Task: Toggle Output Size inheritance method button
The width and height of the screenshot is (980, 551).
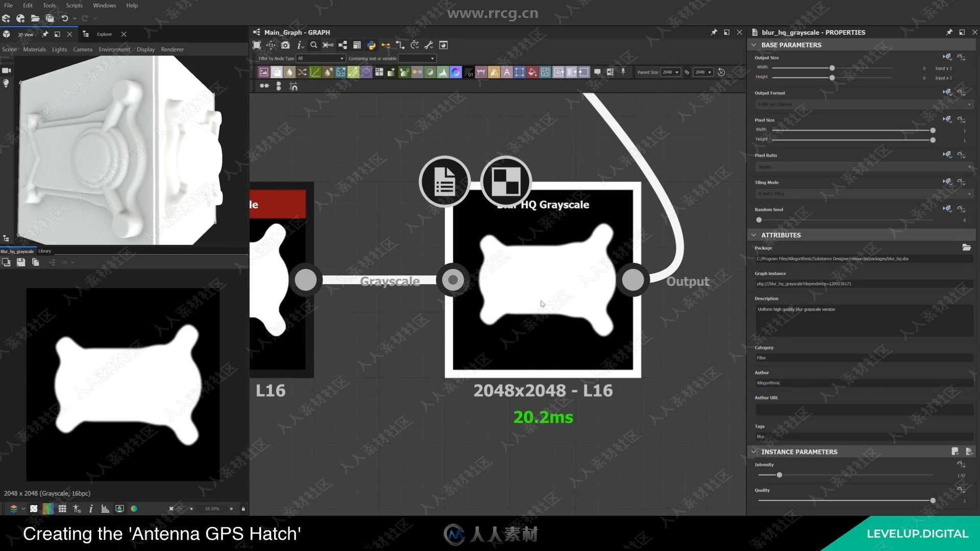Action: [x=947, y=58]
